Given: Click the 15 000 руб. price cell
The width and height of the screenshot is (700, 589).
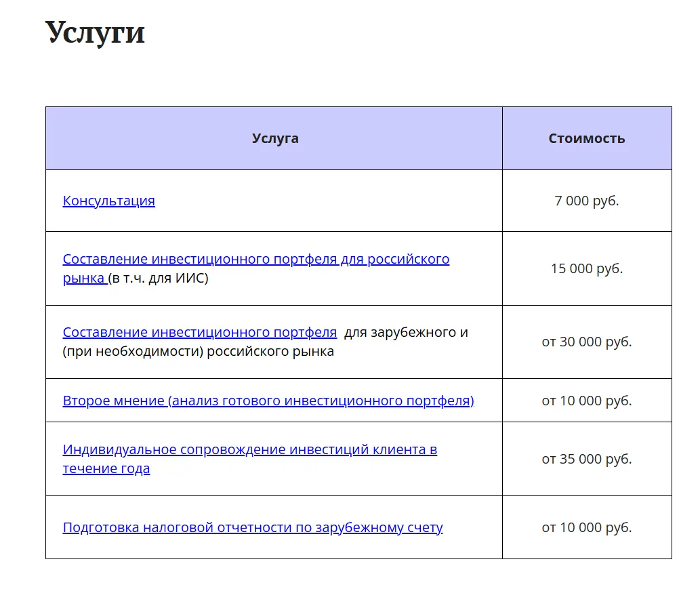Looking at the screenshot, I should pos(587,268).
